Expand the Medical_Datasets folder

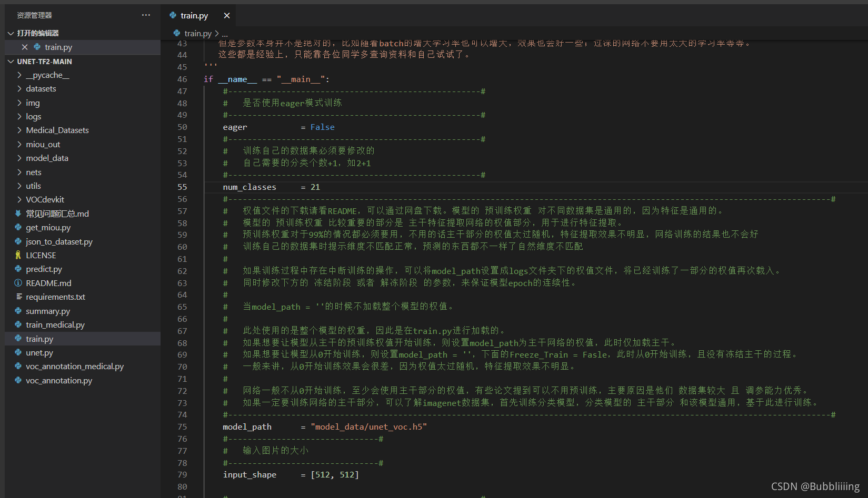[x=19, y=130]
